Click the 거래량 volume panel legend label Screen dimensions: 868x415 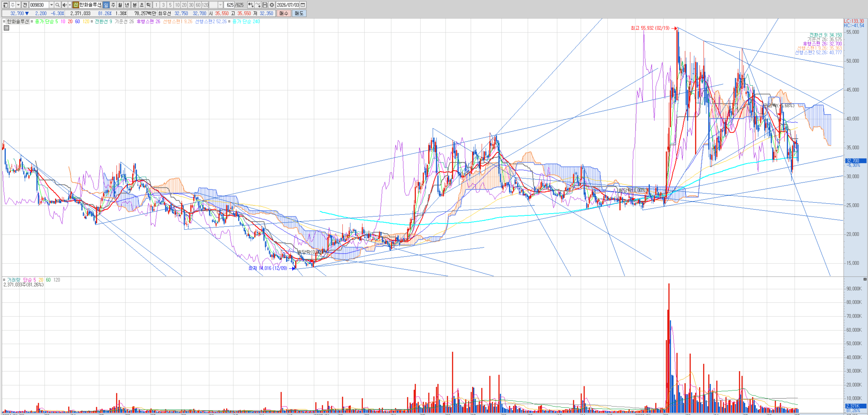(14, 280)
